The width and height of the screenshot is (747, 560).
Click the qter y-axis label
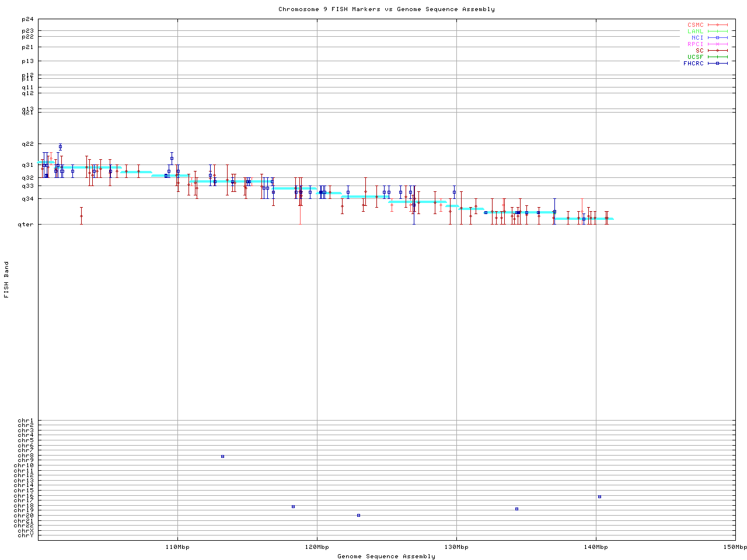click(28, 225)
